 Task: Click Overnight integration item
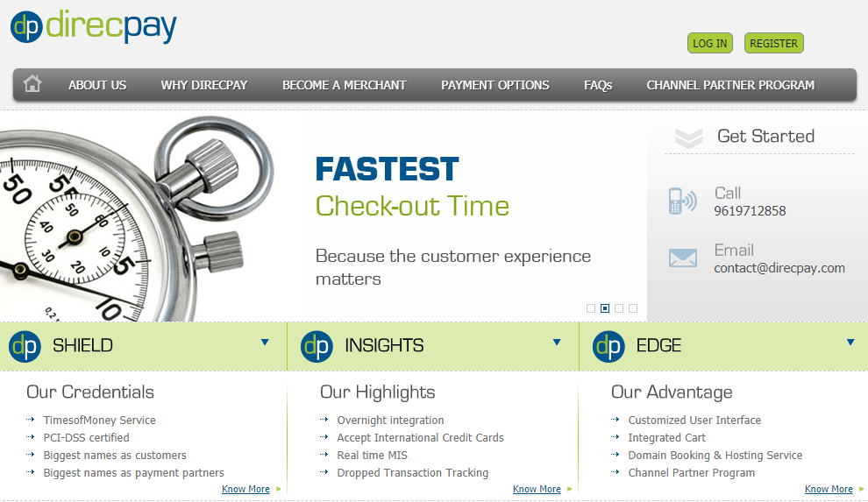tap(390, 421)
